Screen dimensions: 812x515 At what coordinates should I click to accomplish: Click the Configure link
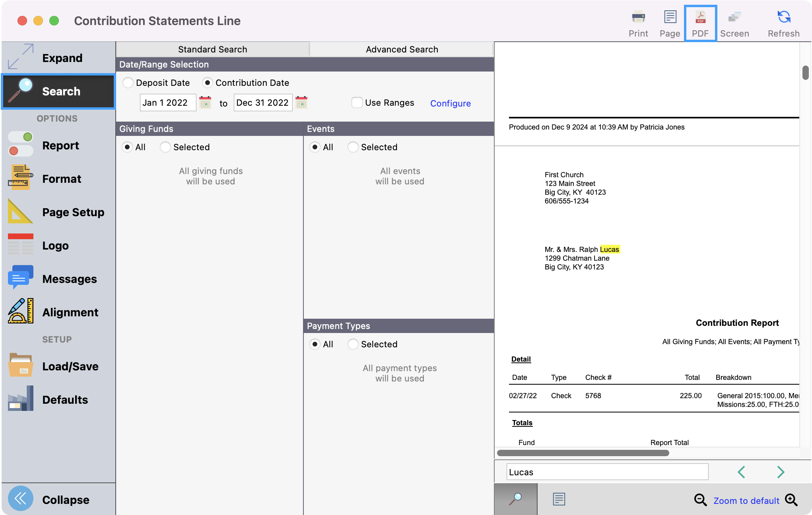pyautogui.click(x=450, y=103)
